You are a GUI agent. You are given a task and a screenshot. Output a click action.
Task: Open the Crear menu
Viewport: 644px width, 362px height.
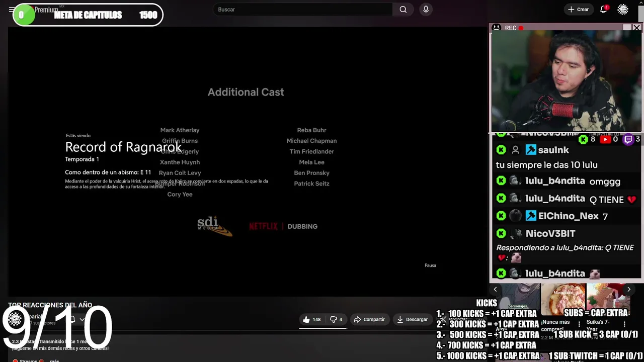coord(578,10)
